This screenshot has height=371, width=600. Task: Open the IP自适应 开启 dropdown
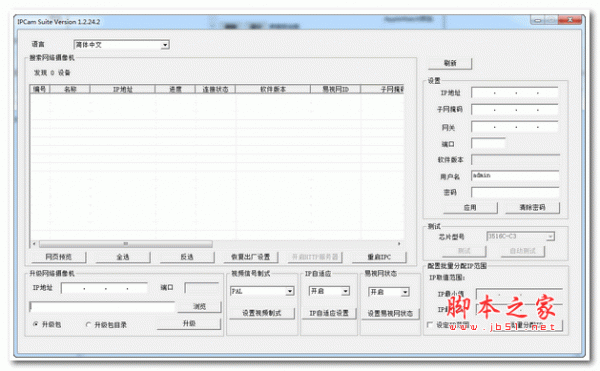(329, 291)
